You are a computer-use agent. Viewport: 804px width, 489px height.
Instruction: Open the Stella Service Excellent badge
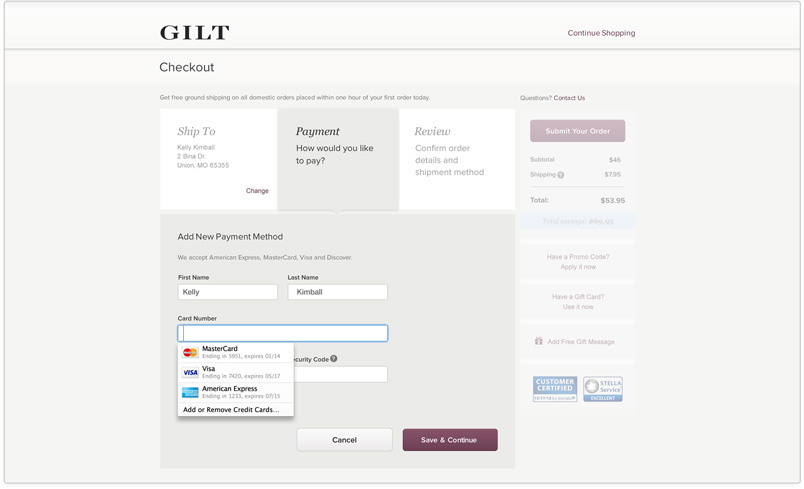tap(603, 389)
